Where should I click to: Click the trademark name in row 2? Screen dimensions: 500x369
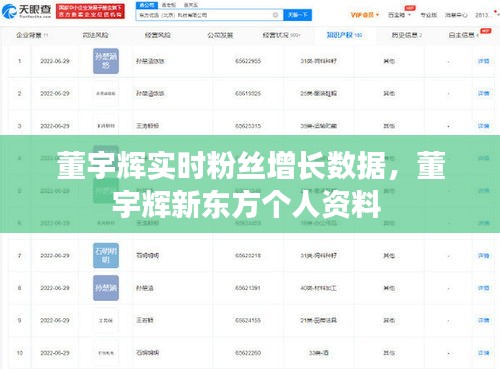coord(150,94)
